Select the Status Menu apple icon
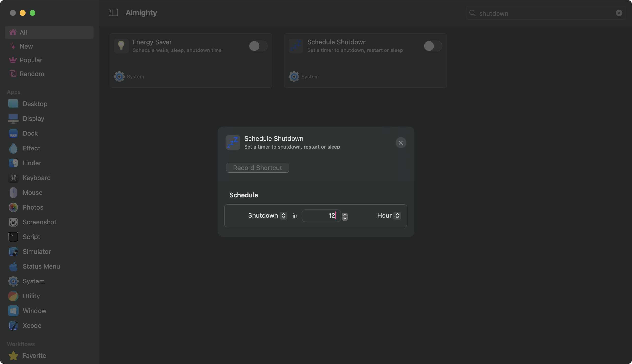The height and width of the screenshot is (364, 632). 13,266
